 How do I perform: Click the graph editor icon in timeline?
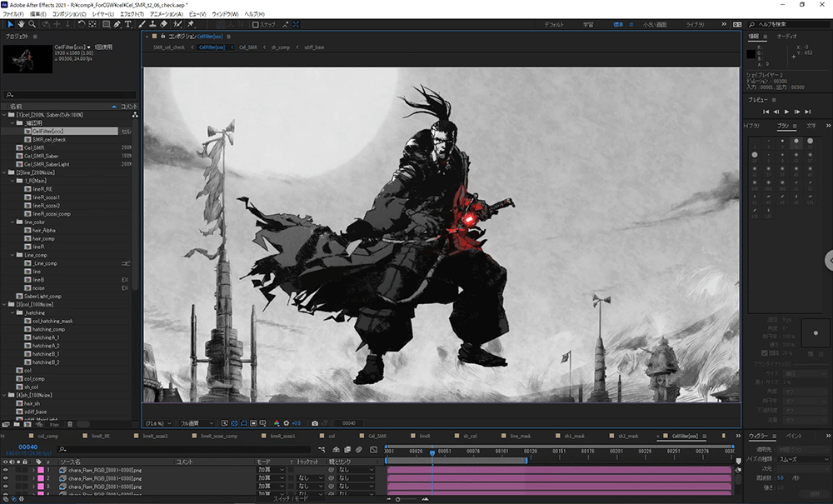point(373,449)
